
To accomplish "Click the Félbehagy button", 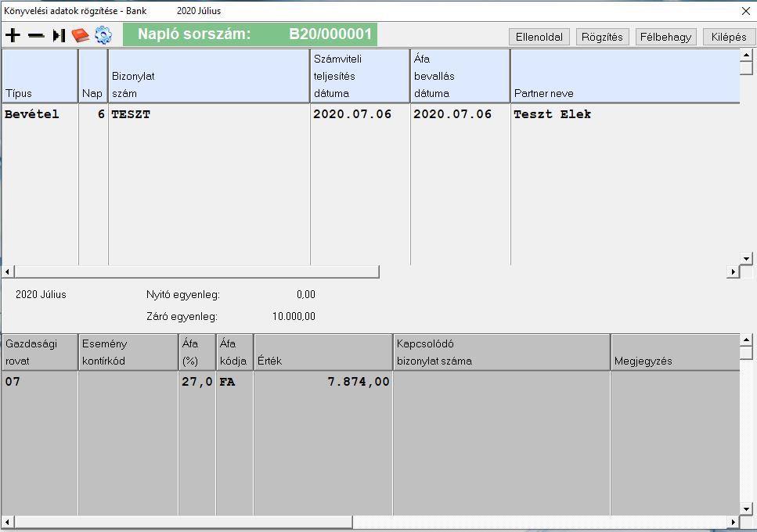I will (x=665, y=37).
